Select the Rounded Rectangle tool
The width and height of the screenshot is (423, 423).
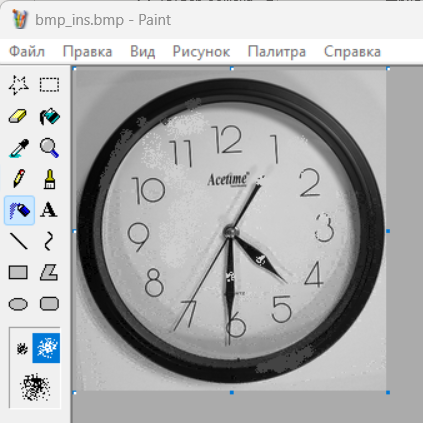click(x=49, y=304)
